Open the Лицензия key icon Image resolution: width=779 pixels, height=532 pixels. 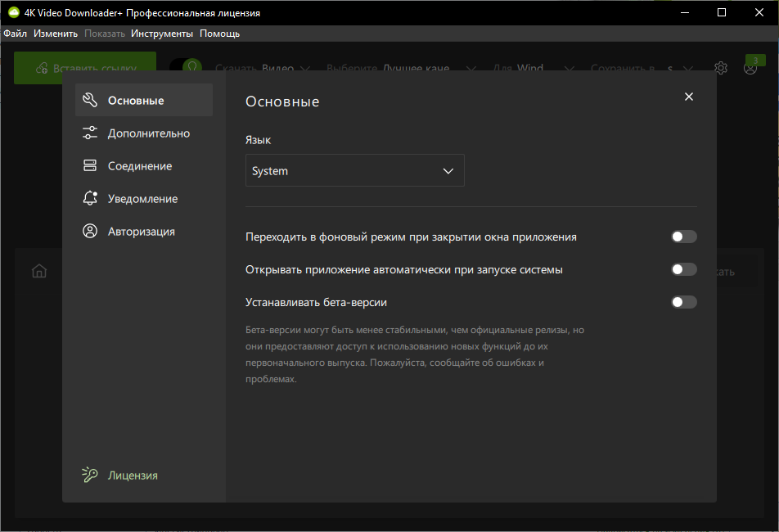[90, 475]
